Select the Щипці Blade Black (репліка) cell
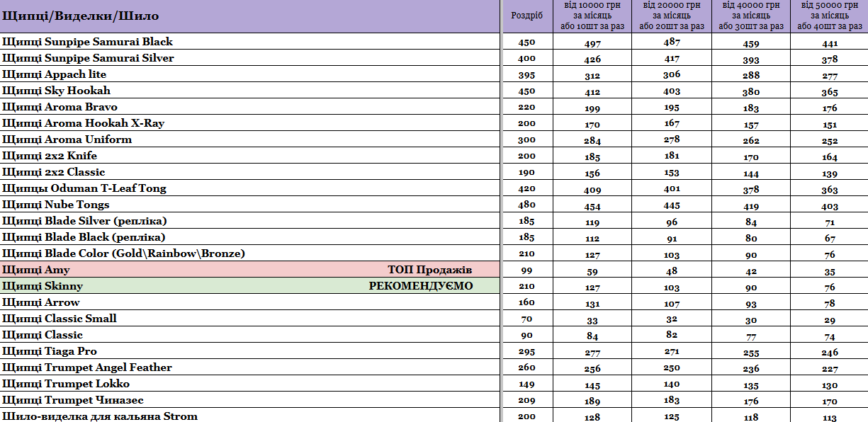868x422 pixels. coord(250,237)
